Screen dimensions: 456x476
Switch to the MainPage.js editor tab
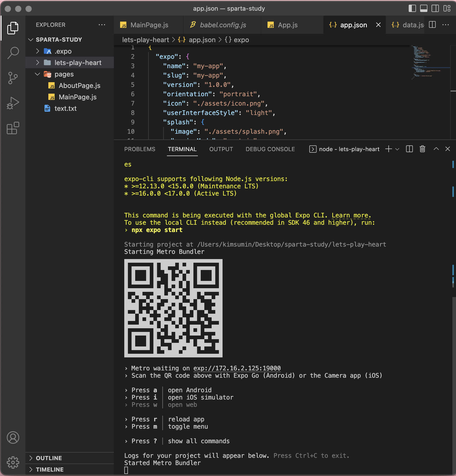point(148,25)
